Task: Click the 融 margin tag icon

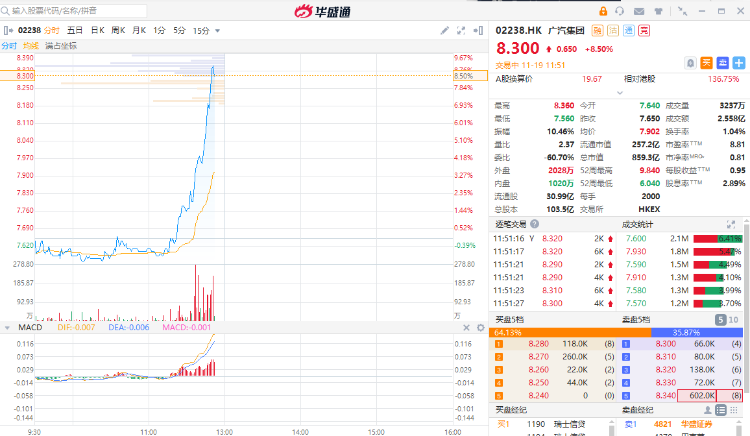Action: click(x=597, y=31)
